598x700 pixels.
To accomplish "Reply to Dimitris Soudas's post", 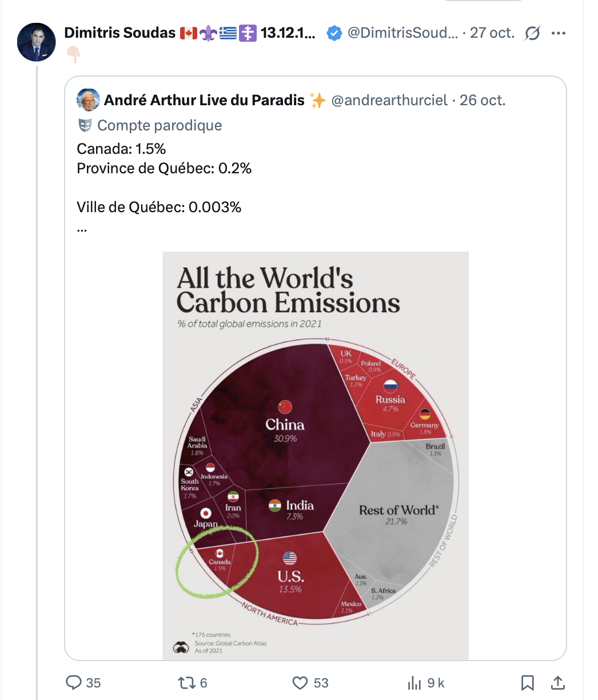I will click(x=75, y=682).
